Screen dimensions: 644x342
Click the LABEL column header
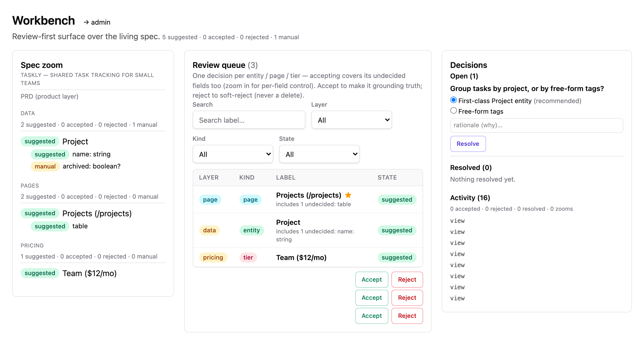pos(286,178)
